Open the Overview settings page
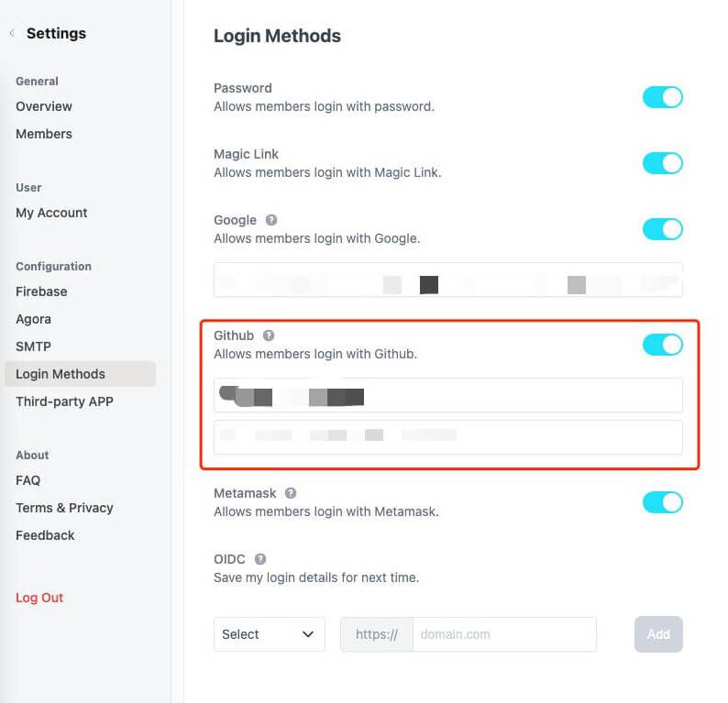728x703 pixels. click(44, 106)
